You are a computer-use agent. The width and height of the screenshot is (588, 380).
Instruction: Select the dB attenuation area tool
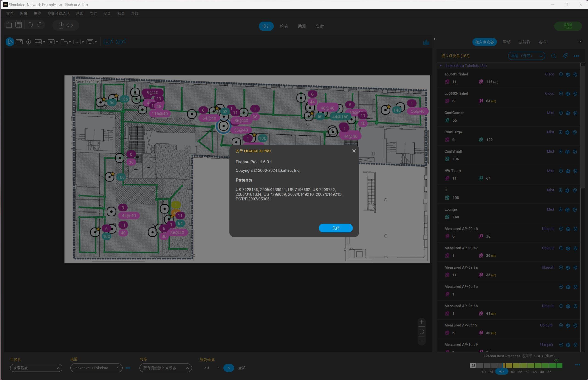51,42
